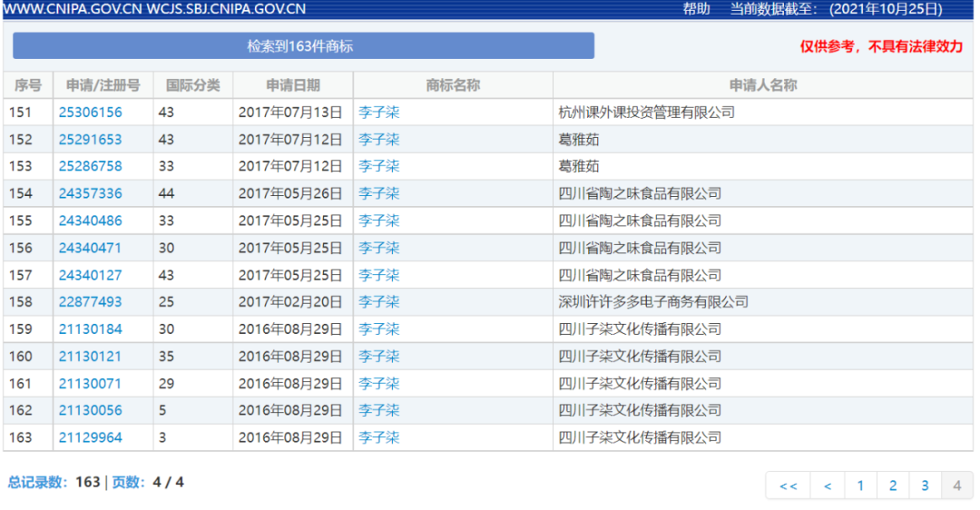
Task: Go to page 2 of results
Action: (x=893, y=485)
